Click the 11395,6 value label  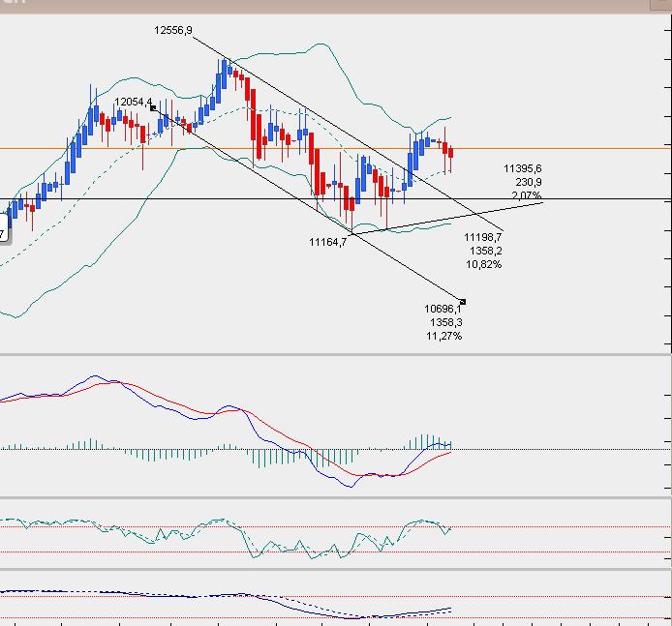coord(523,168)
